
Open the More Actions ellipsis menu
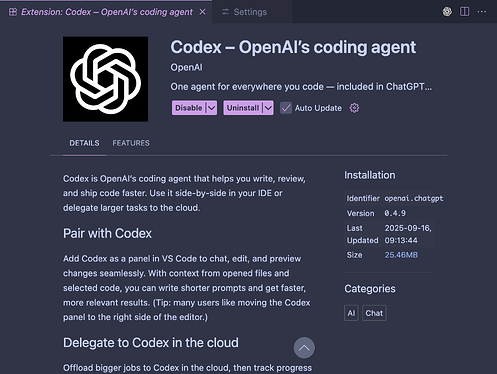482,12
